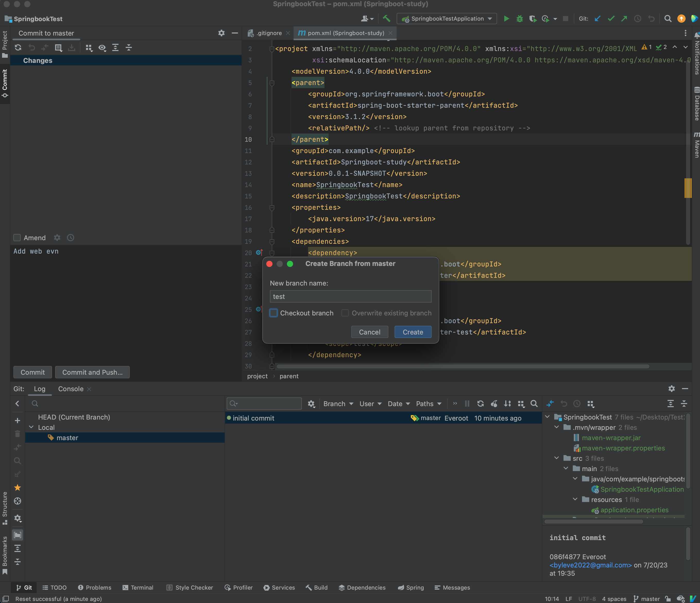Open Terminal tool window tab

tap(138, 588)
